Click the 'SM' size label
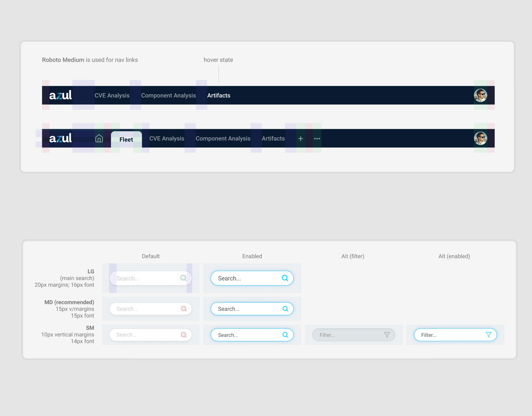 [x=90, y=328]
